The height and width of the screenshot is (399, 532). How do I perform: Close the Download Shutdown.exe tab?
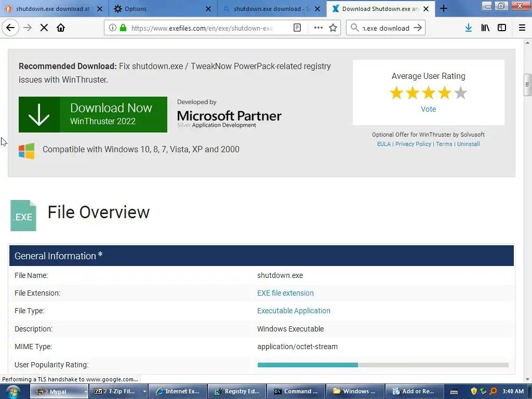click(426, 9)
